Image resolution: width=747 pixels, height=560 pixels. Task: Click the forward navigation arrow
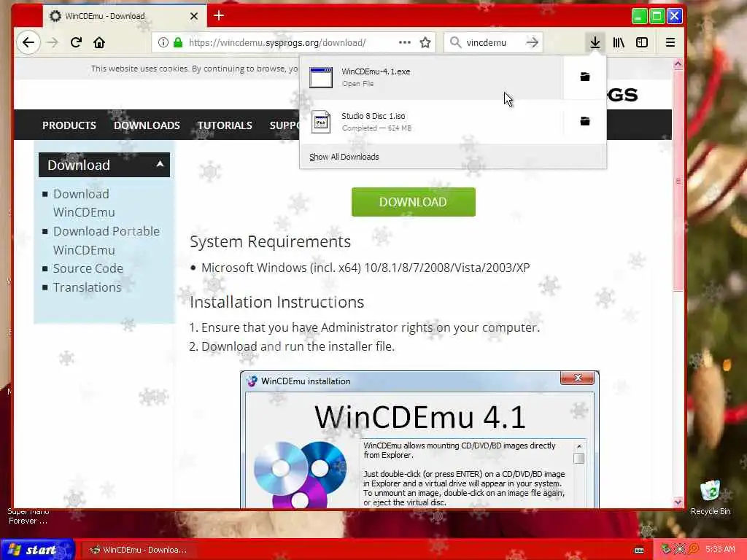53,42
